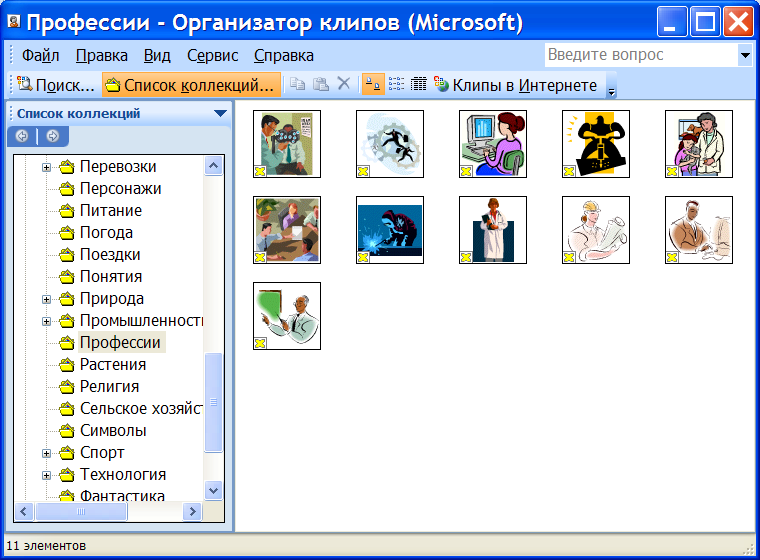
Task: Switch to thumbnails view icon
Action: [373, 84]
